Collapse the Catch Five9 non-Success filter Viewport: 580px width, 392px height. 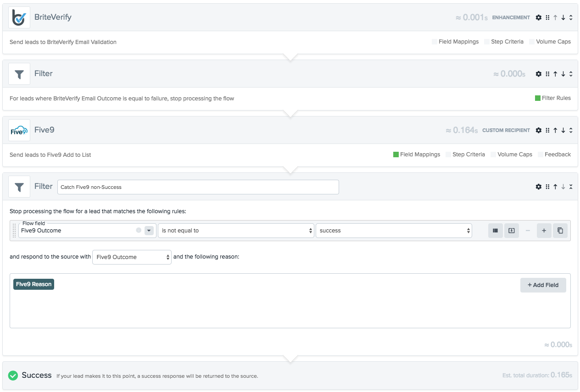pos(571,187)
